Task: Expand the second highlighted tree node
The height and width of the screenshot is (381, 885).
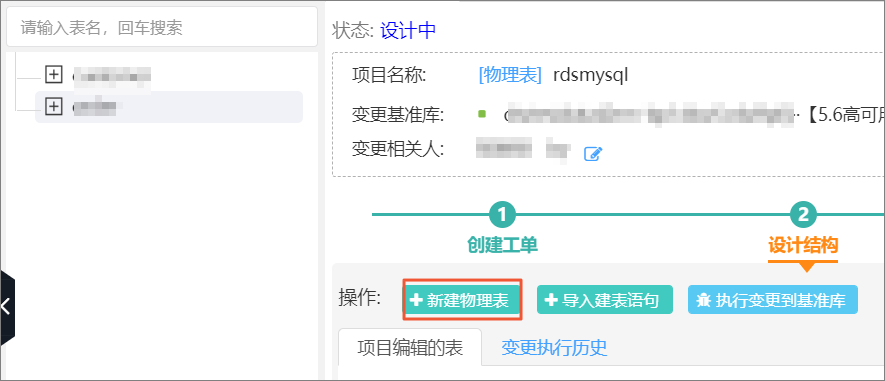Action: (53, 107)
